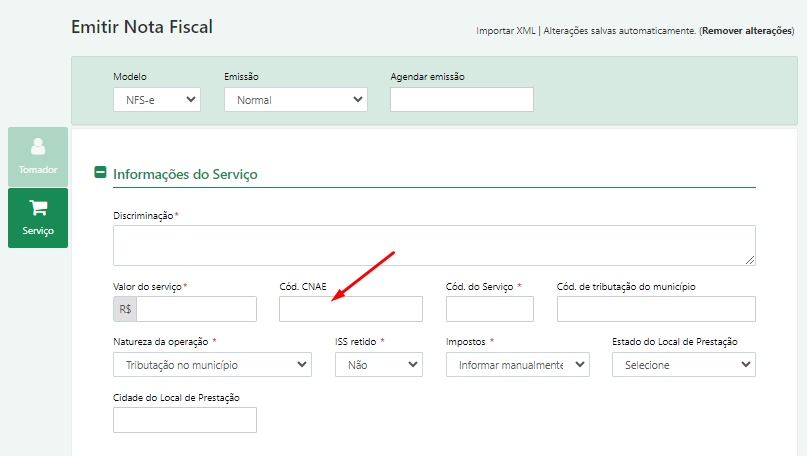Screen dimensions: 807x456
Task: Click the Remover alterações link
Action: tap(747, 31)
